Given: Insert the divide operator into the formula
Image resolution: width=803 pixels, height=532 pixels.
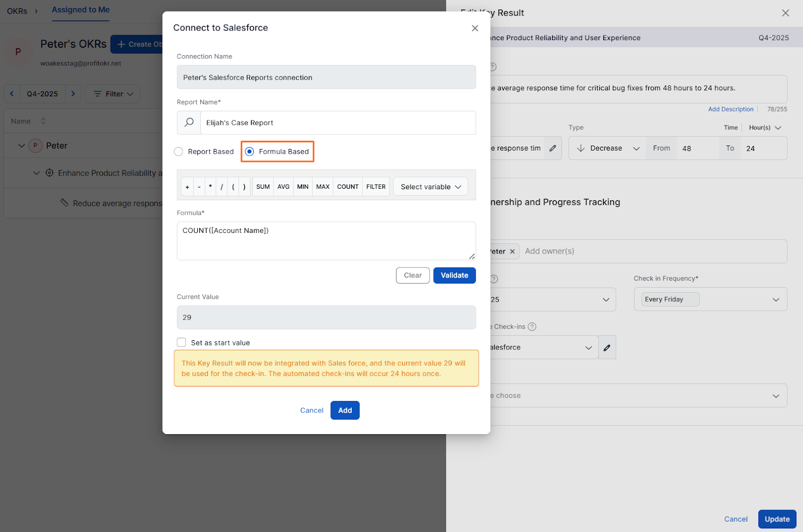Looking at the screenshot, I should tap(222, 187).
